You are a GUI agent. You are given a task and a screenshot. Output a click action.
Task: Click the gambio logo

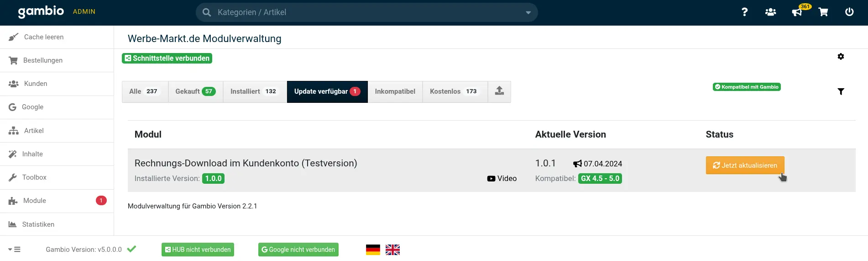point(41,11)
